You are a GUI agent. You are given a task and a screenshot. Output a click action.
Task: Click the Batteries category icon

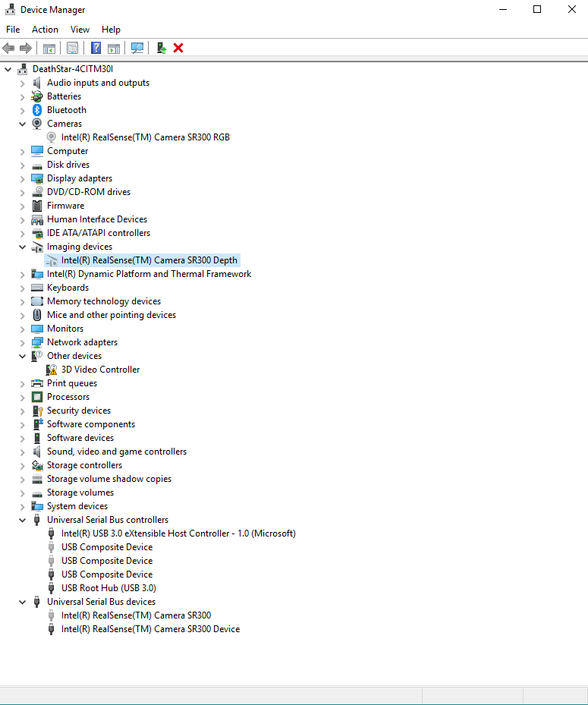pos(37,96)
